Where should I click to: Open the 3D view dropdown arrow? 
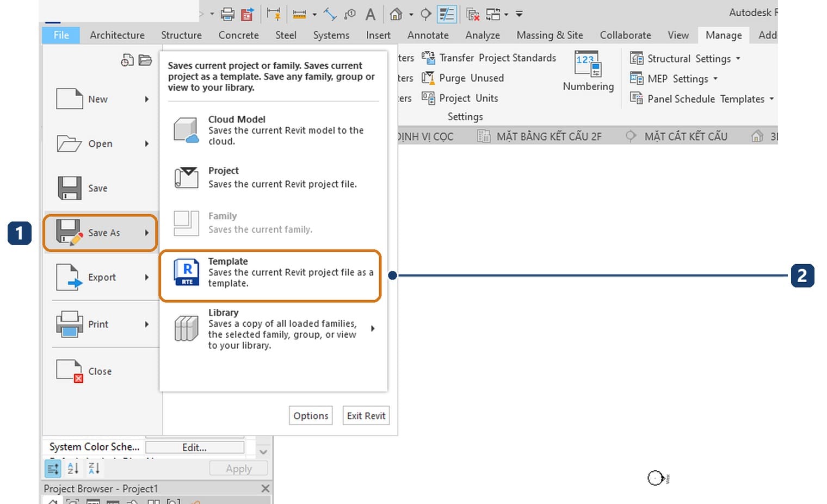click(x=411, y=15)
